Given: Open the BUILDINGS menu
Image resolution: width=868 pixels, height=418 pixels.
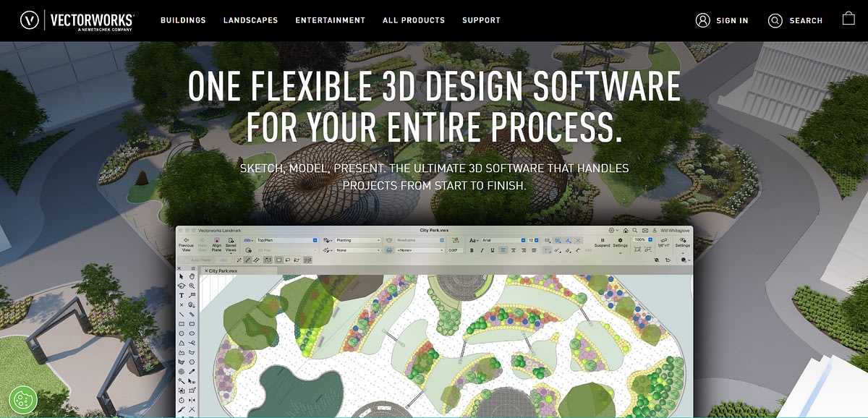Looking at the screenshot, I should (x=183, y=20).
